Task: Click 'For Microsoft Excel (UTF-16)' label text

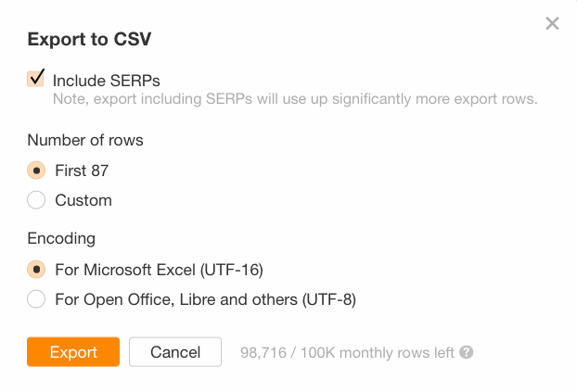Action: coord(159,270)
